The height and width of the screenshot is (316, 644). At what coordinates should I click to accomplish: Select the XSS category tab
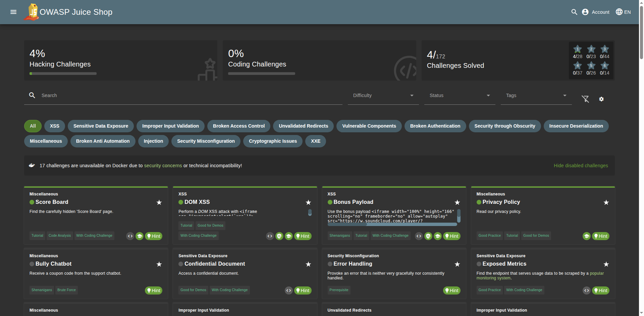point(55,126)
